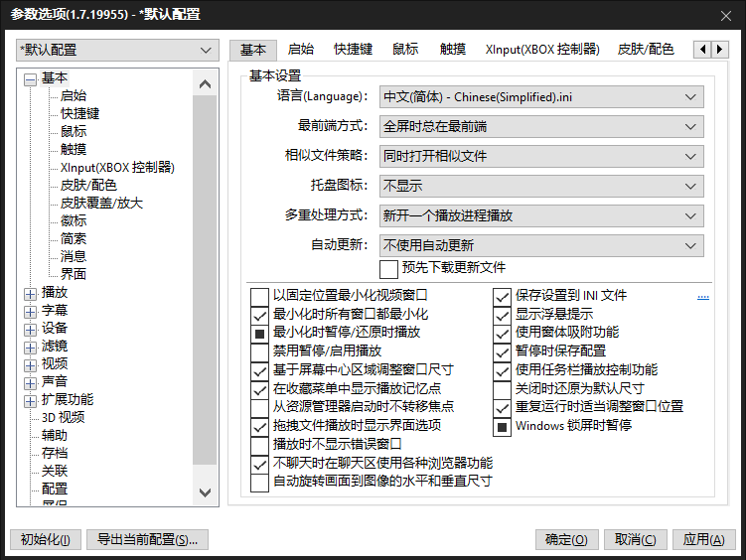
Task: Switch to the 快捷键 tab
Action: pos(353,50)
